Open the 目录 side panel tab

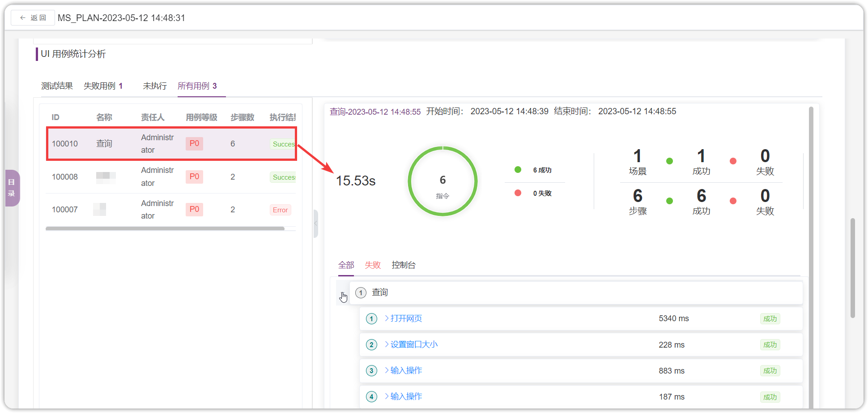coord(12,188)
